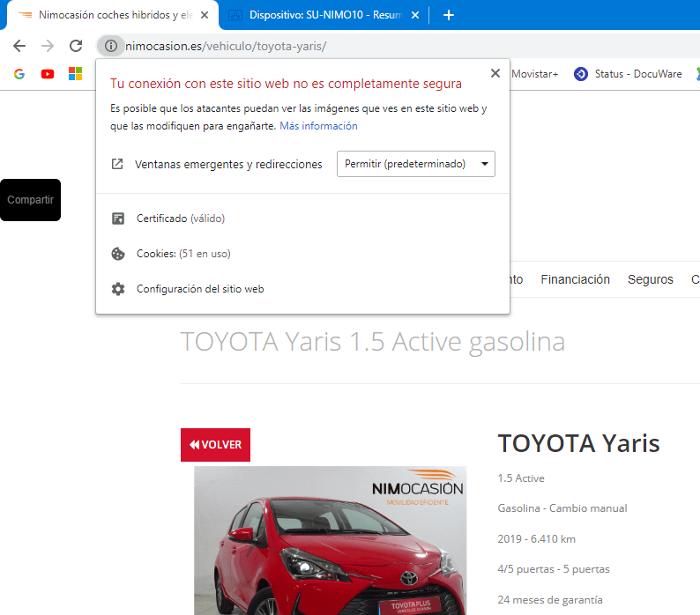Close the Nimocasión tab
Viewport: 700px width, 615px height.
pyautogui.click(x=205, y=15)
